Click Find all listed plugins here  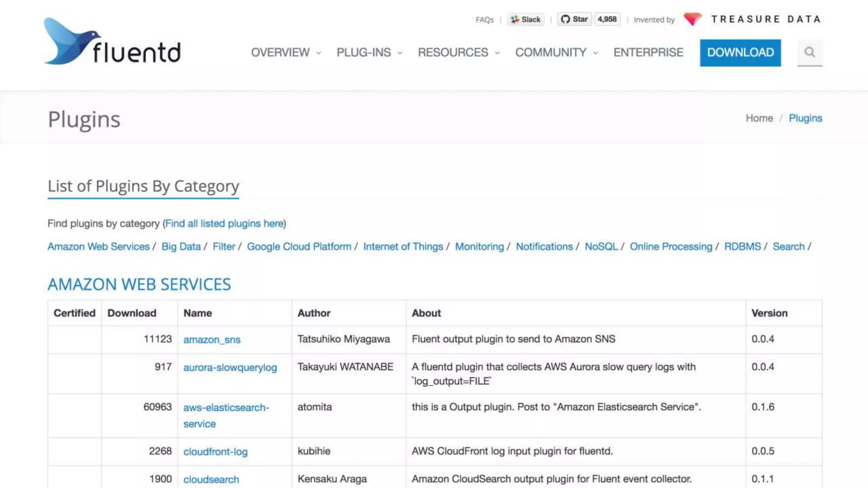coord(224,223)
